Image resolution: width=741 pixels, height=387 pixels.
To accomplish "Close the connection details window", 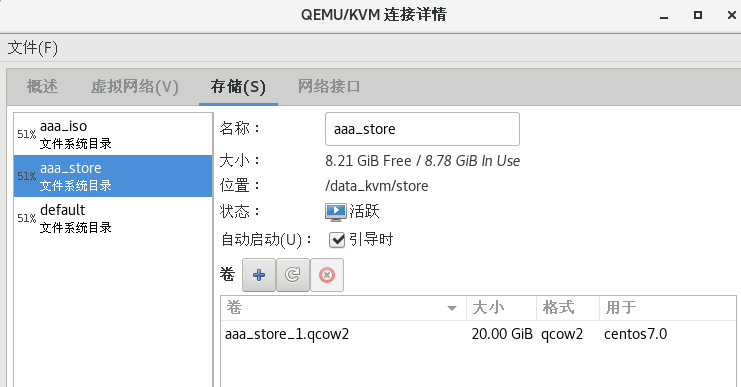I will (732, 15).
